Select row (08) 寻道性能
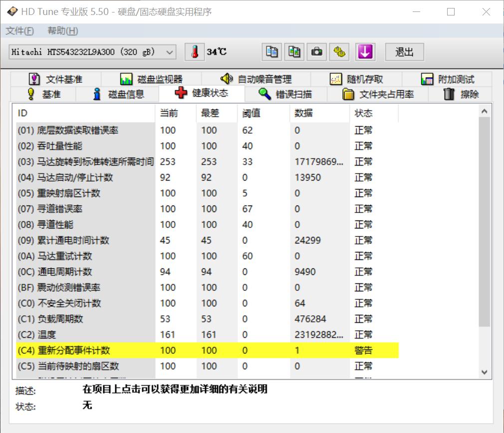This screenshot has width=504, height=433. pyautogui.click(x=207, y=224)
